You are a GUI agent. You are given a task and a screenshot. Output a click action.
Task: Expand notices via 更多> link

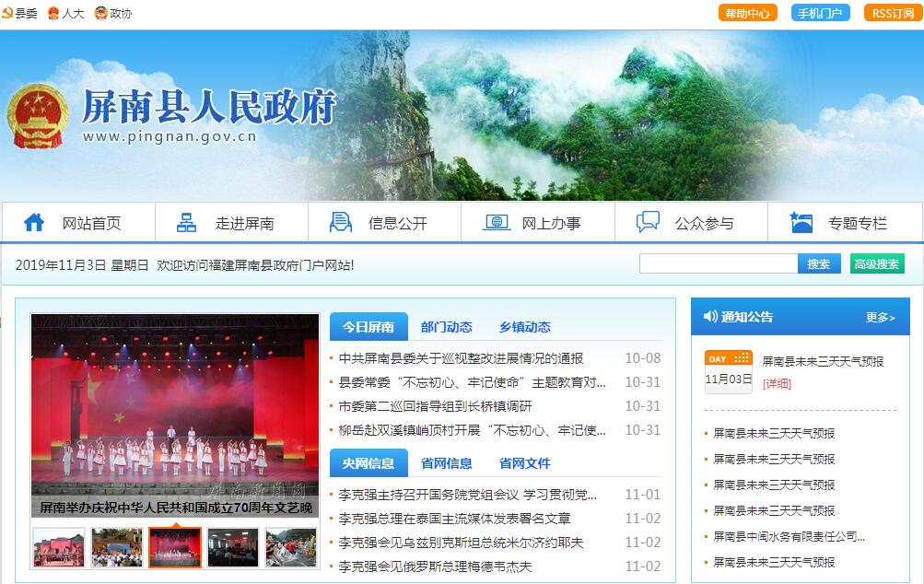880,318
